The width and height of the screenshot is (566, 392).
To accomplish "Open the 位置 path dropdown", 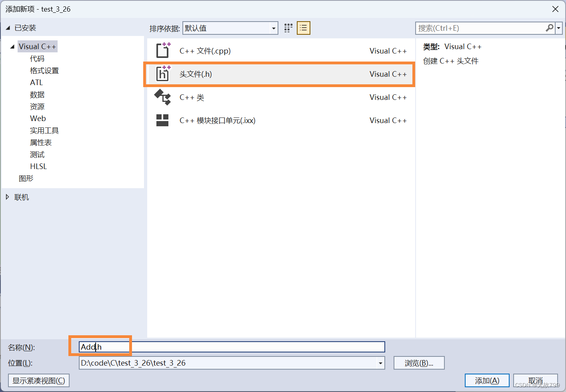I will (380, 363).
